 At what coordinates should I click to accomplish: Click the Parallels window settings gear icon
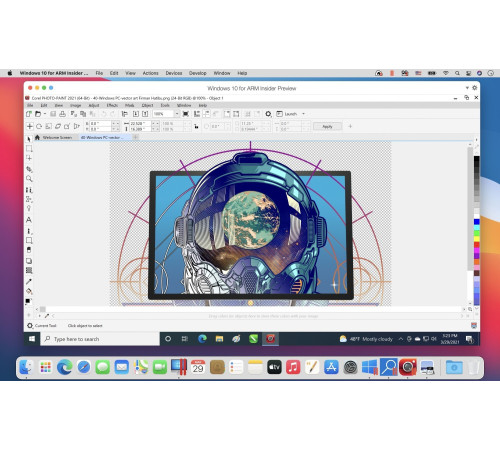click(475, 88)
